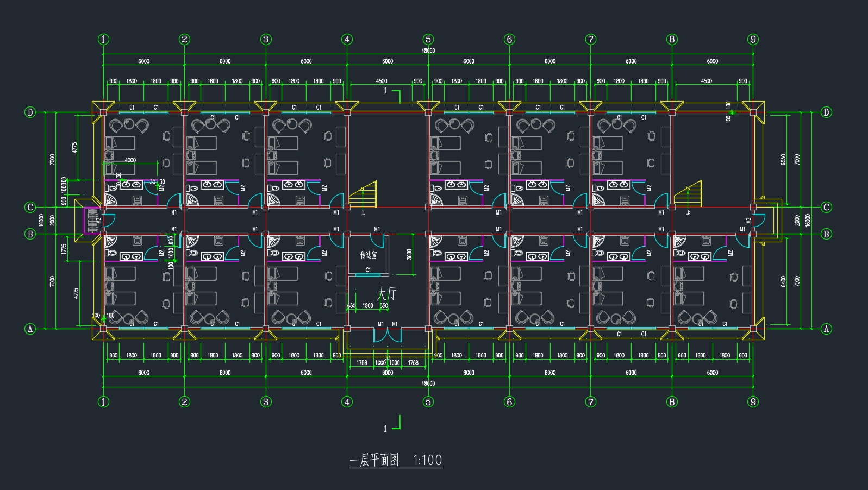Select the section cut mark 1 below the plan
The width and height of the screenshot is (868, 490).
point(392,424)
